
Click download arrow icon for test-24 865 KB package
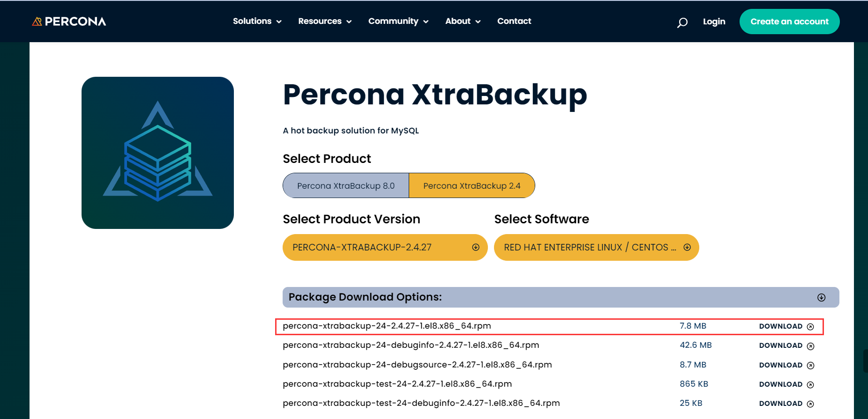tap(810, 385)
